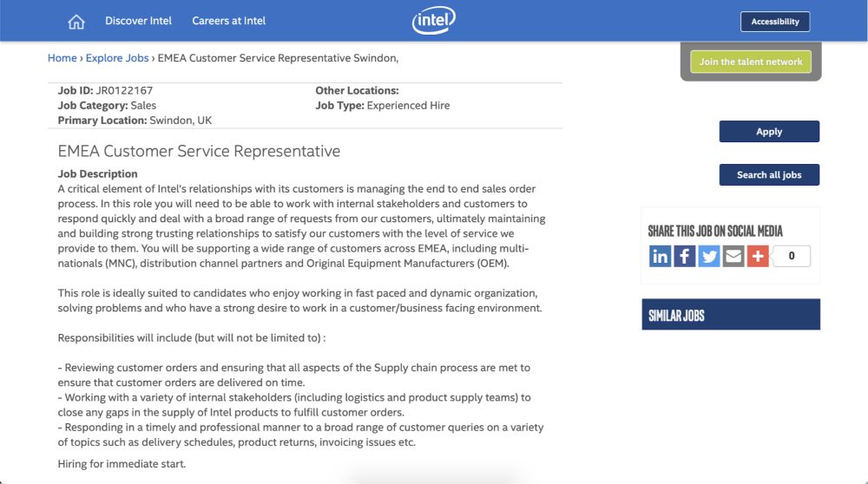Share this job on Facebook
The height and width of the screenshot is (484, 868).
pyautogui.click(x=684, y=256)
